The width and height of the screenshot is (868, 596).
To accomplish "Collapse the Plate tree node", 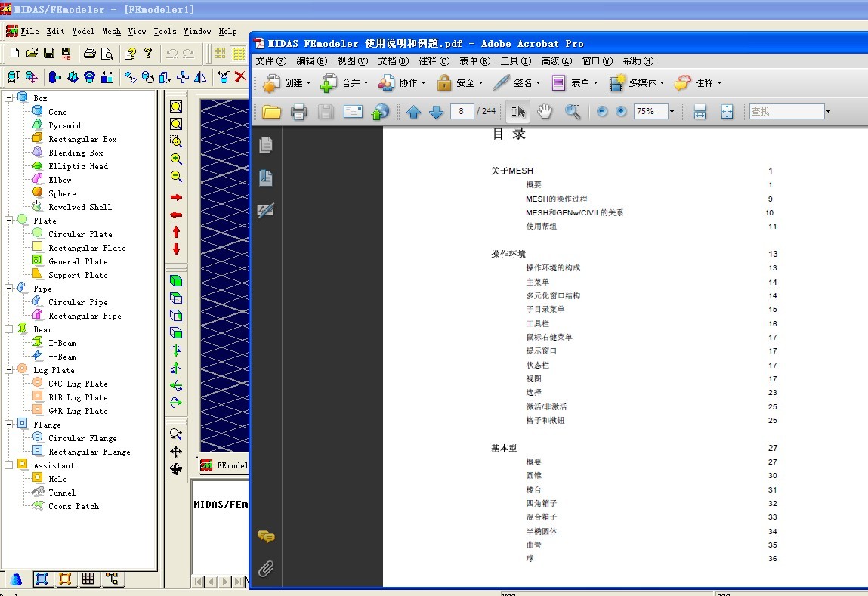I will pos(9,221).
